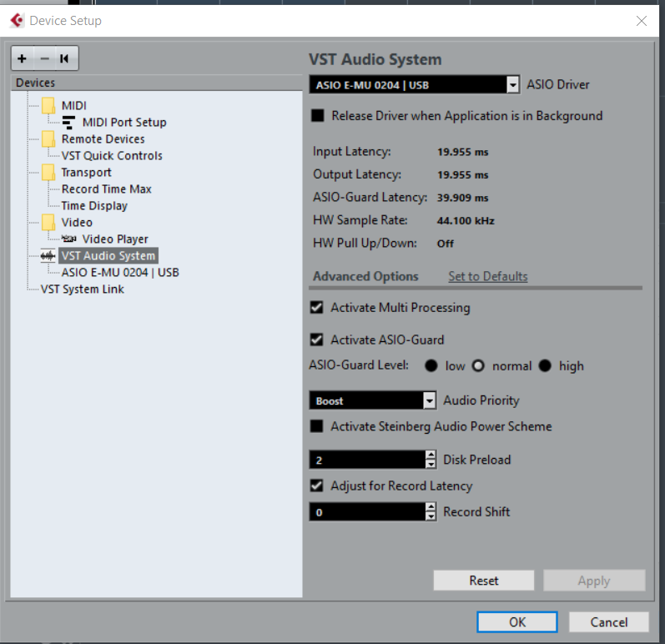The width and height of the screenshot is (665, 644).
Task: Open the Audio Priority Boost dropdown
Action: 429,400
